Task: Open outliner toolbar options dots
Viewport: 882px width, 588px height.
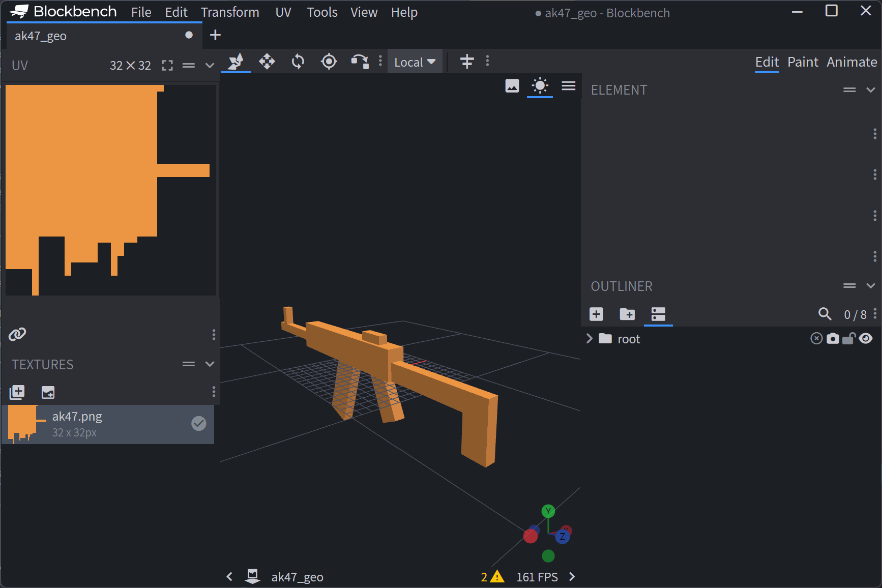Action: point(875,314)
